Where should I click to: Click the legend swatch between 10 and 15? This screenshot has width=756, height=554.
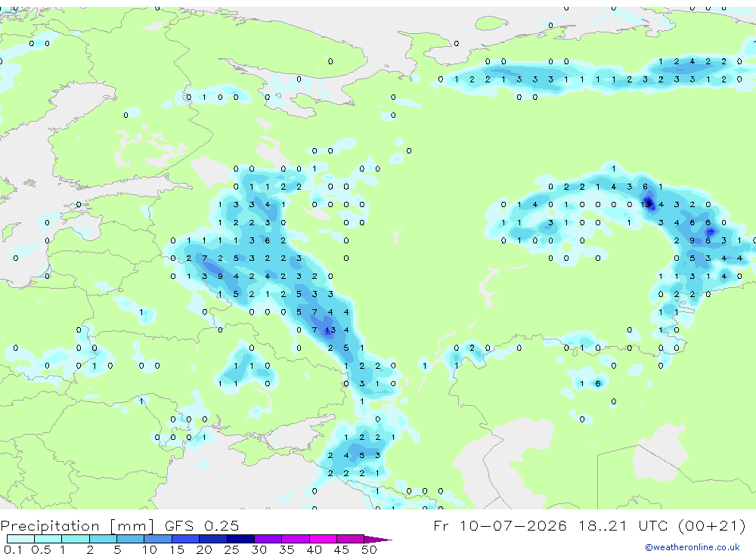coord(158,539)
